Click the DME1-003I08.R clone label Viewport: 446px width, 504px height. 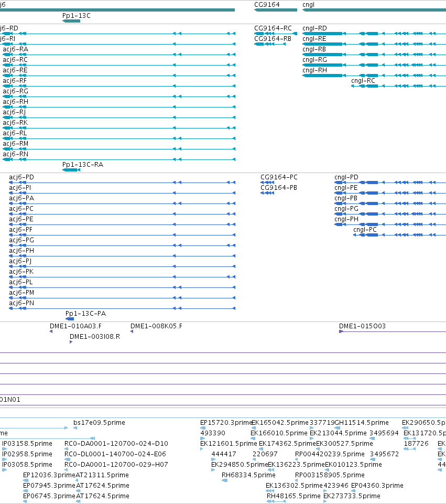[x=95, y=337]
